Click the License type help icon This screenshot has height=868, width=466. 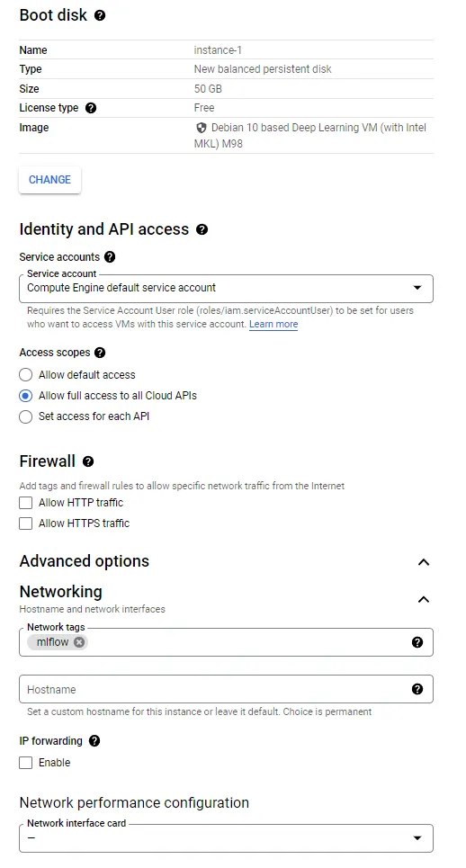[91, 108]
